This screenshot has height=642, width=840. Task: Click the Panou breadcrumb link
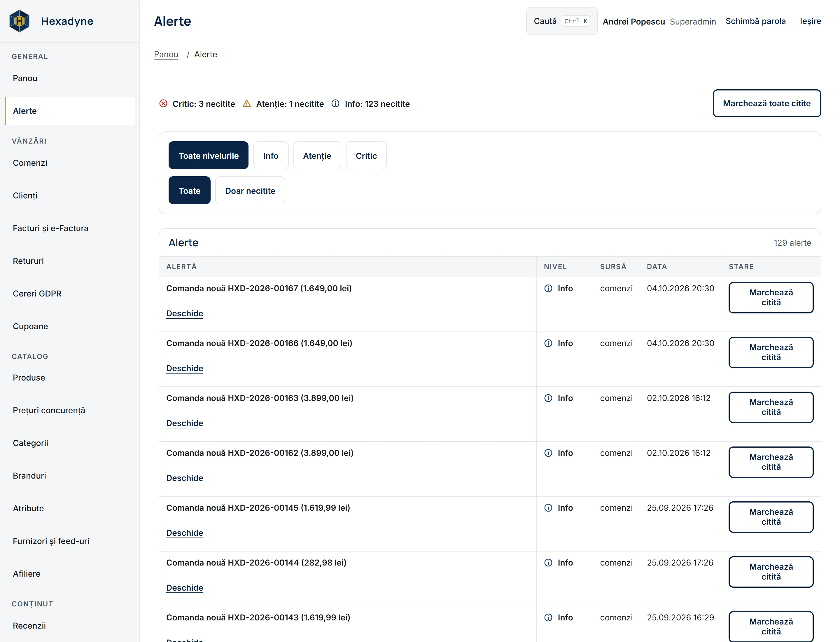point(166,55)
